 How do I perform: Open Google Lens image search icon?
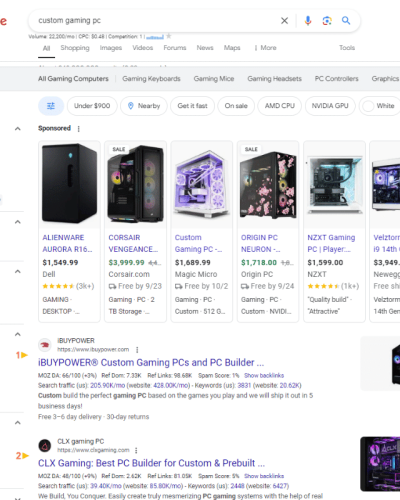pyautogui.click(x=327, y=21)
